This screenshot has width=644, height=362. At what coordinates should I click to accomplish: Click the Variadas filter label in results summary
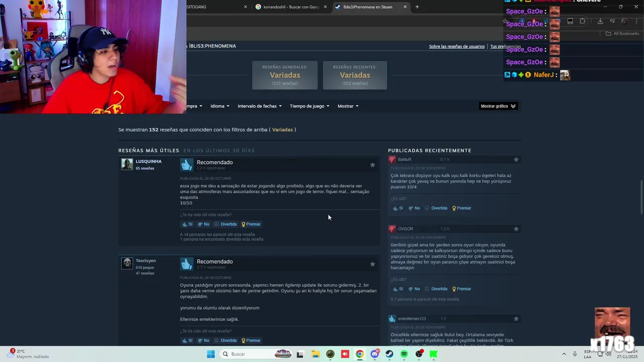coord(282,130)
